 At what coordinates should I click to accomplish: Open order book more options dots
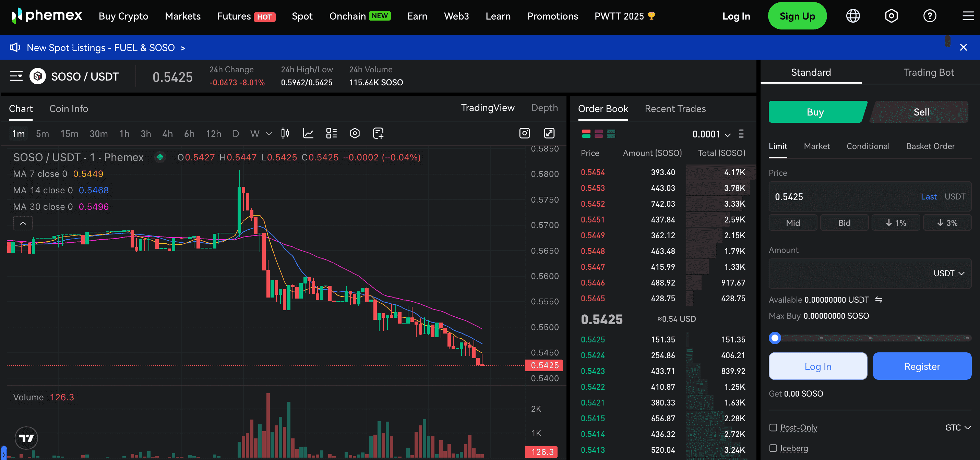click(x=741, y=134)
